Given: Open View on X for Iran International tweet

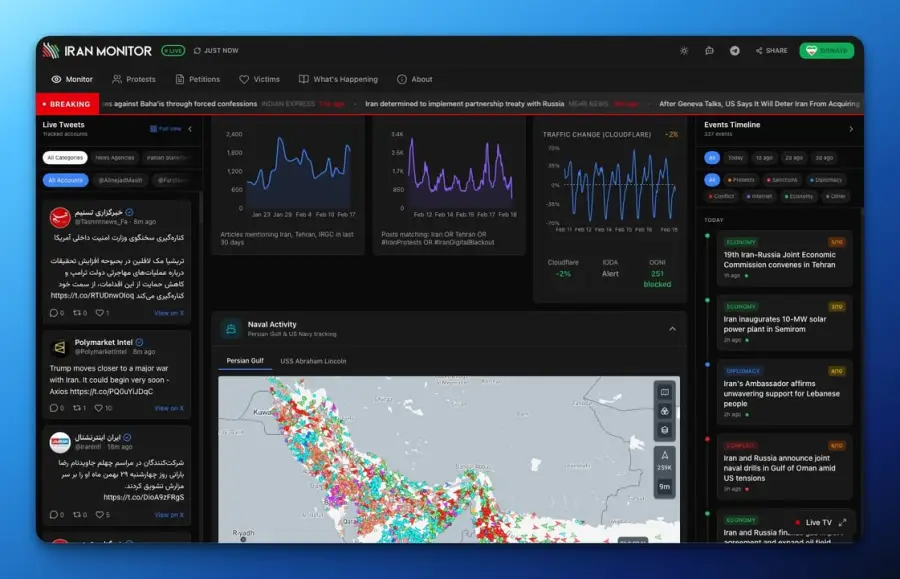Looking at the screenshot, I should coord(169,515).
